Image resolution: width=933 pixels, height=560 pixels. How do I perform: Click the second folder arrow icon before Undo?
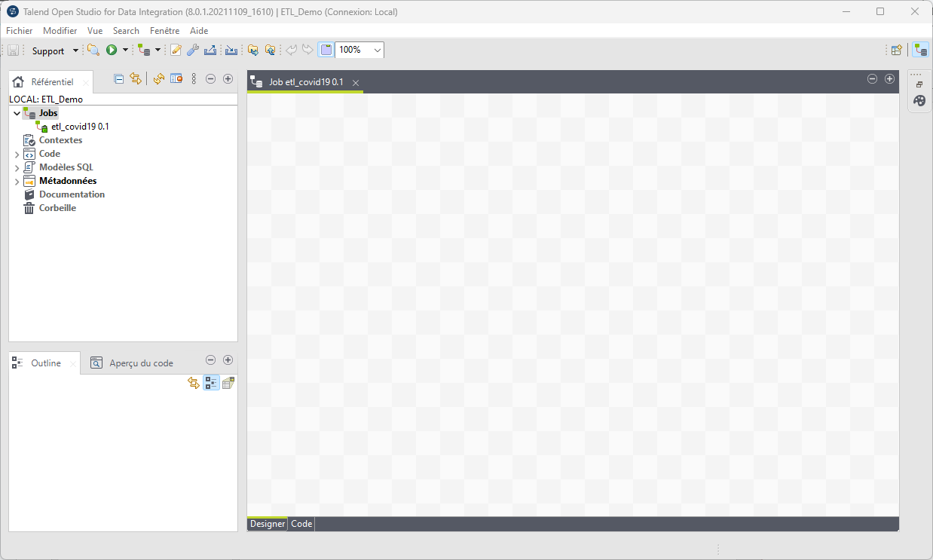pyautogui.click(x=270, y=50)
